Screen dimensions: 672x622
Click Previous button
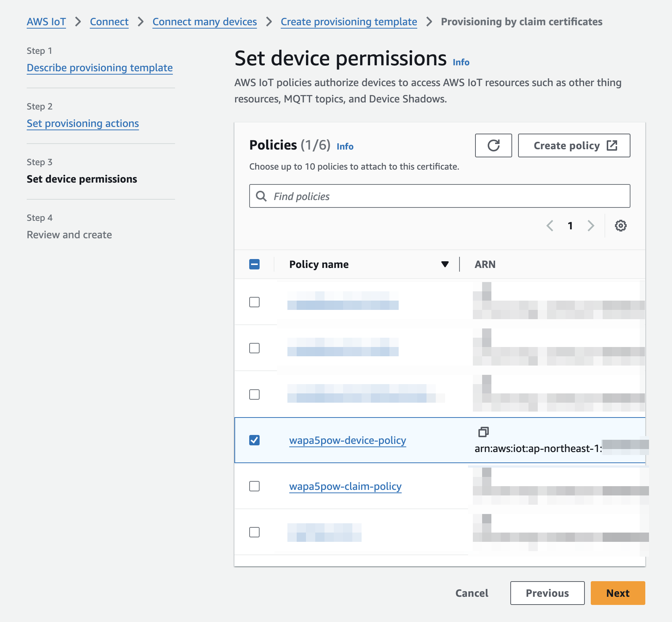click(x=547, y=593)
